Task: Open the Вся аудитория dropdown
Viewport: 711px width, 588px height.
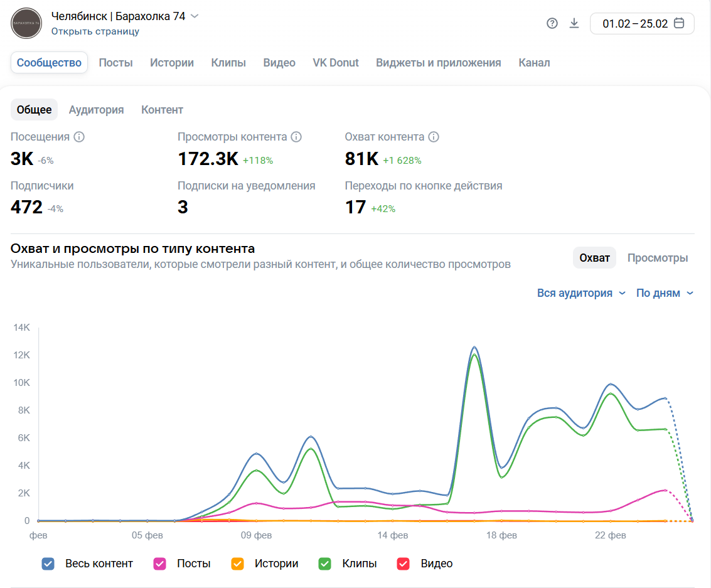Action: pyautogui.click(x=581, y=293)
